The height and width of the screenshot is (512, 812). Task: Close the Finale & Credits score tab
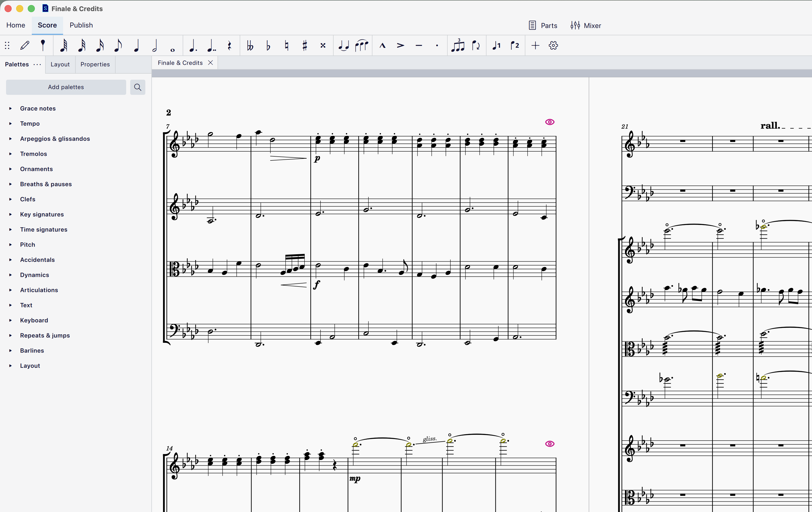[210, 63]
